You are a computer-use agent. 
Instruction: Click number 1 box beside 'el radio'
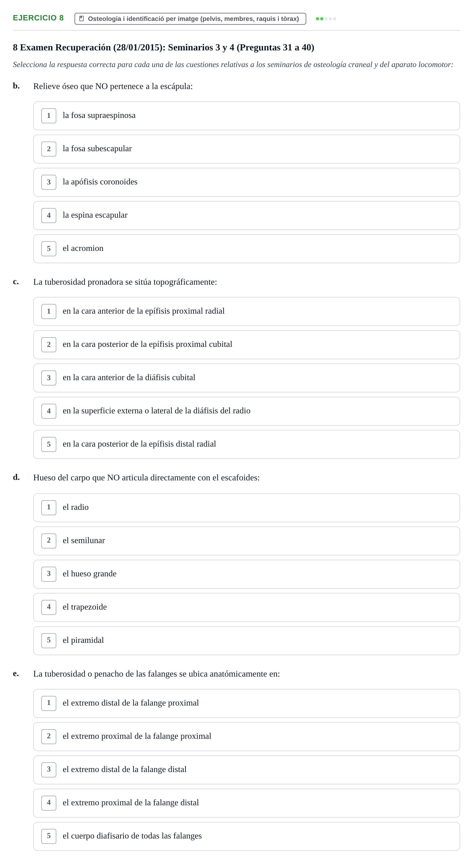(49, 507)
